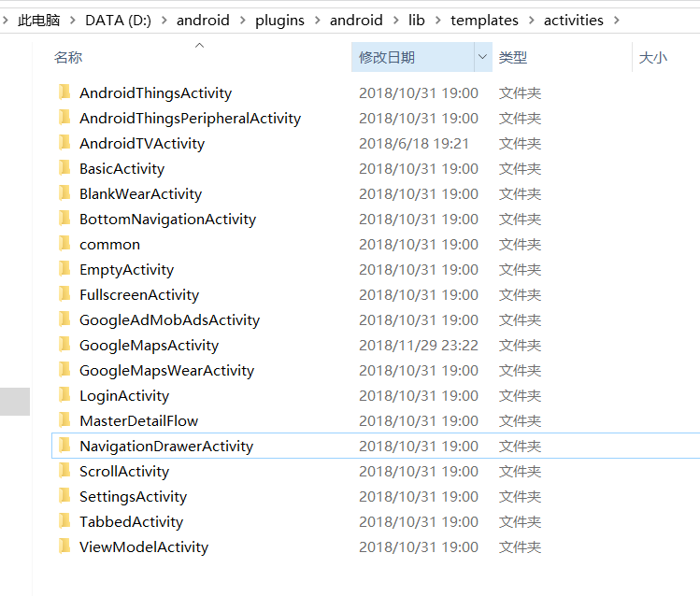Expand the chevron after activities in breadcrumb

[x=617, y=21]
